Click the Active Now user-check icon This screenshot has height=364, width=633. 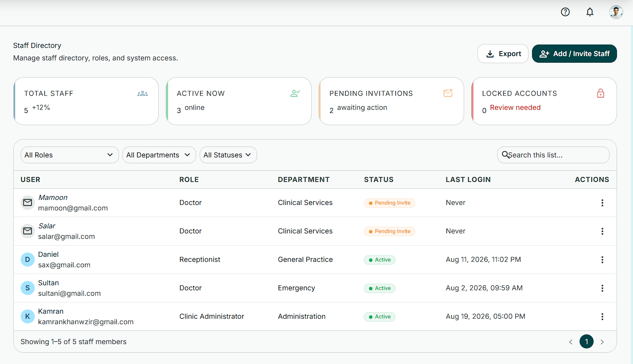(x=295, y=94)
